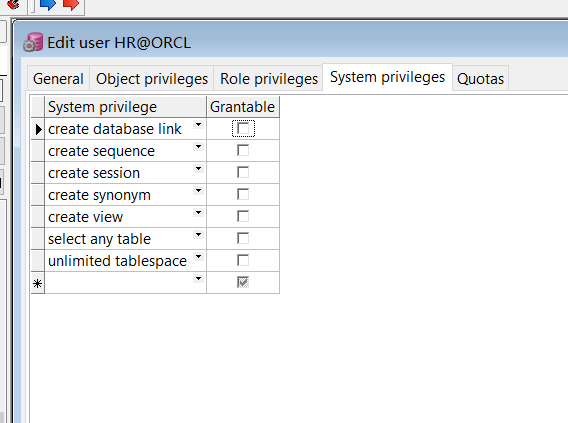This screenshot has width=568, height=423.
Task: Expand the create view privilege dropdown
Action: click(198, 213)
